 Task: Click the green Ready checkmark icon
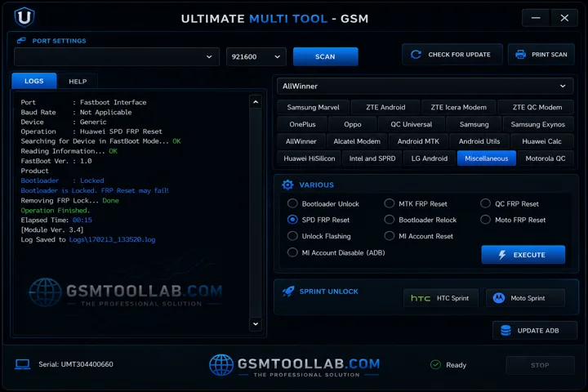coord(435,364)
